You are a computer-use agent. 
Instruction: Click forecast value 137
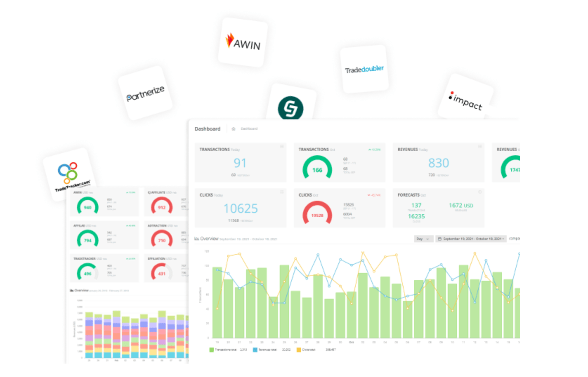pyautogui.click(x=416, y=205)
